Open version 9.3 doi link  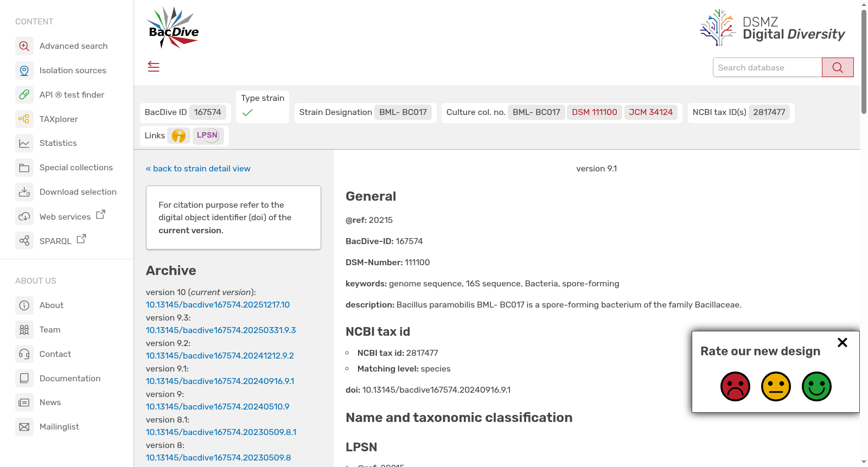221,330
